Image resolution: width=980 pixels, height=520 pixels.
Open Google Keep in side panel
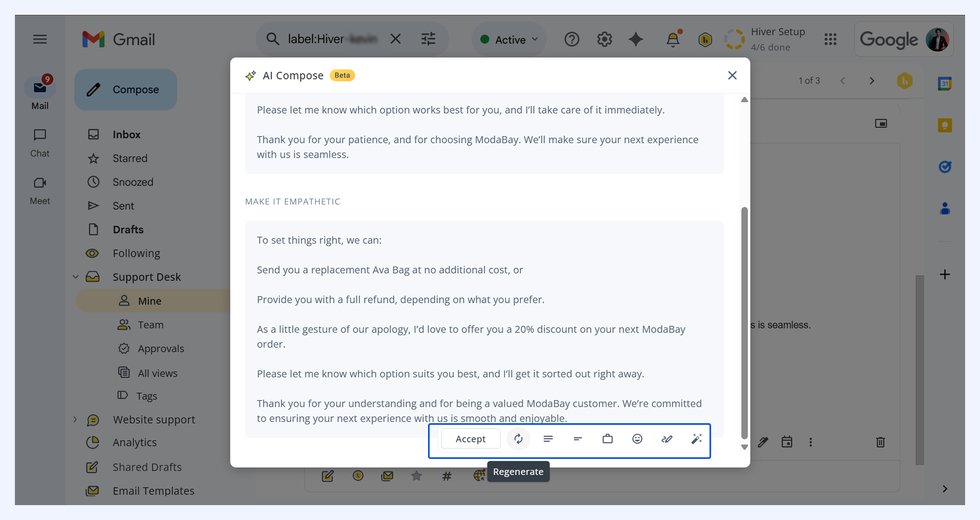(945, 125)
